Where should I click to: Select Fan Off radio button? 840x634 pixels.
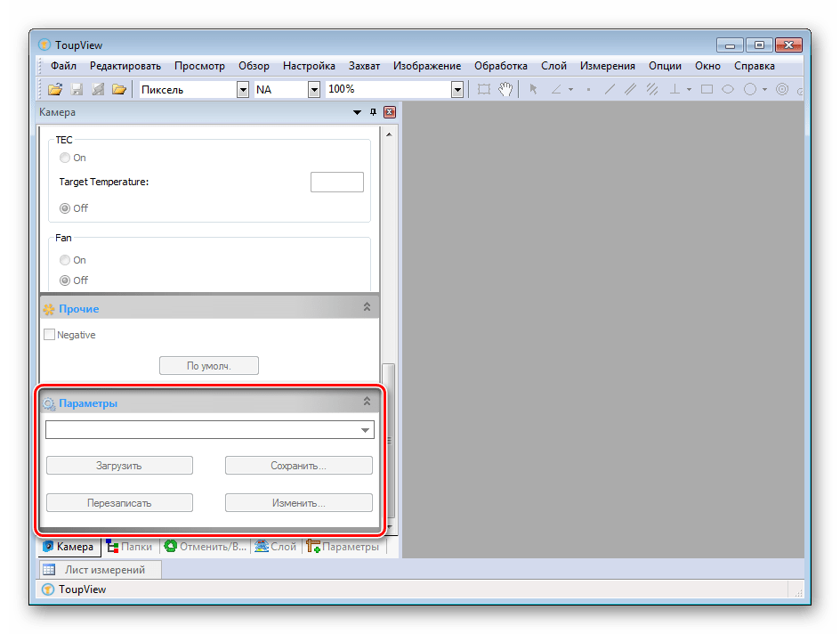click(x=65, y=280)
